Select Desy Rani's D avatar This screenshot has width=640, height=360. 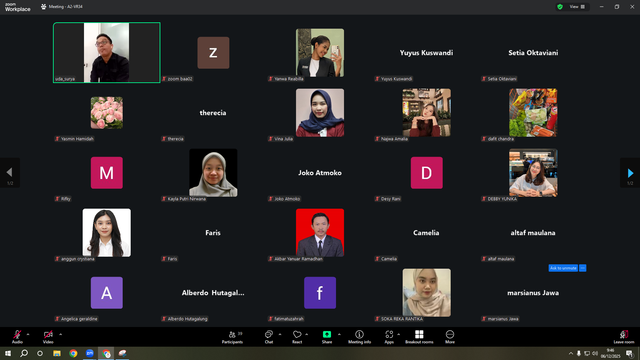coord(427,173)
